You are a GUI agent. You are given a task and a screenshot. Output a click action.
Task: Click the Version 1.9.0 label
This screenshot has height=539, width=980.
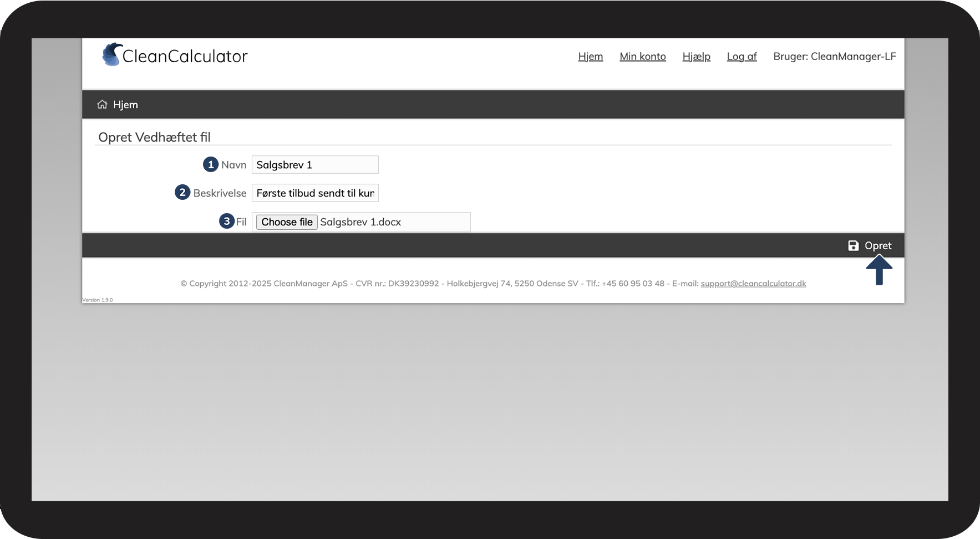(x=98, y=300)
